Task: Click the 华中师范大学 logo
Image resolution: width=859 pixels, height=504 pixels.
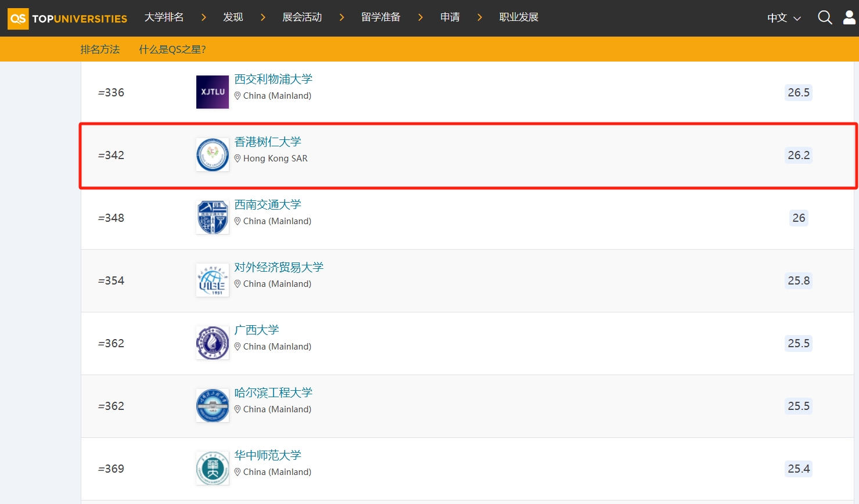Action: click(x=212, y=468)
